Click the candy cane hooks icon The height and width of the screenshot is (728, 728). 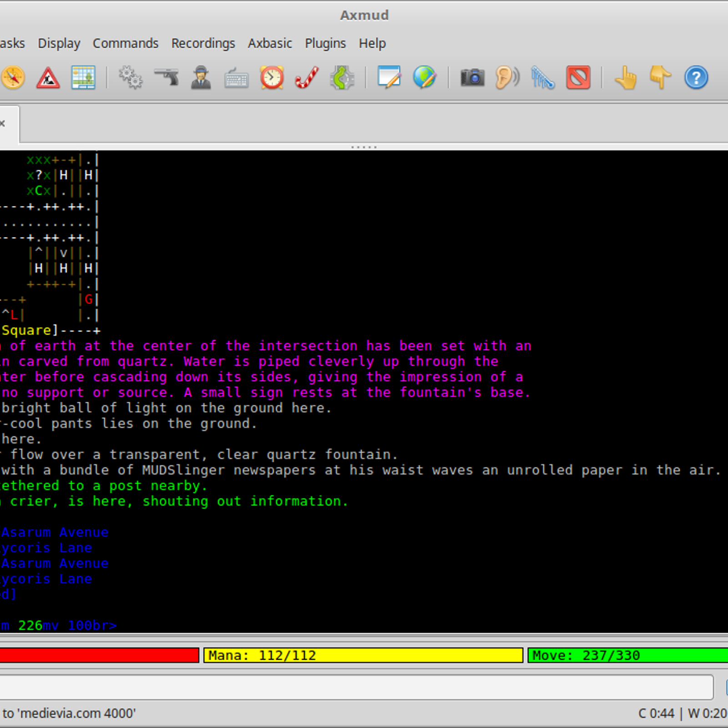(x=307, y=78)
